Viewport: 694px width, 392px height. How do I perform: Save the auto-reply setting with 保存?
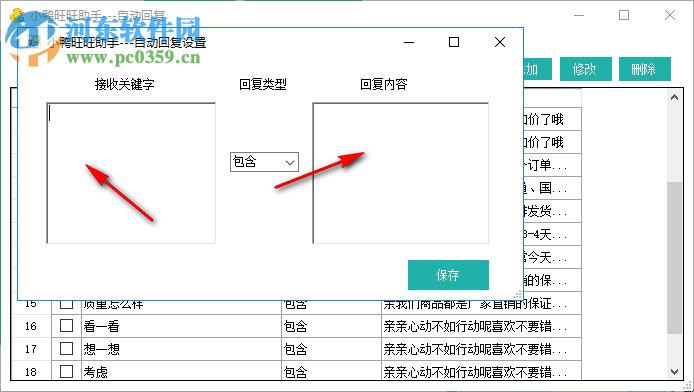click(x=448, y=275)
